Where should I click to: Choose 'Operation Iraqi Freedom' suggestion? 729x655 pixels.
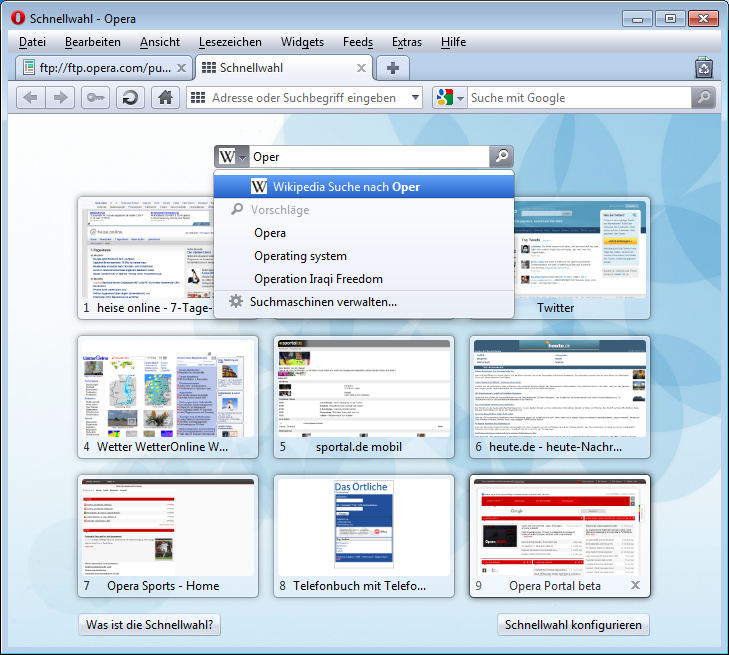(x=364, y=279)
